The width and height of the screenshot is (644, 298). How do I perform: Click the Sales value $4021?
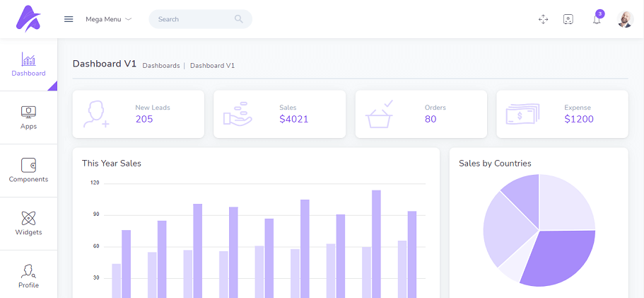(x=293, y=120)
